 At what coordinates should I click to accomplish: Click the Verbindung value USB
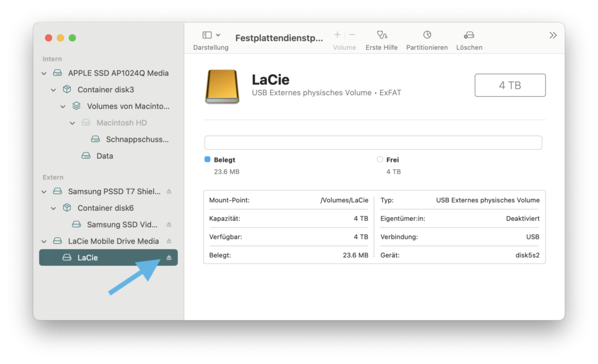pyautogui.click(x=533, y=237)
